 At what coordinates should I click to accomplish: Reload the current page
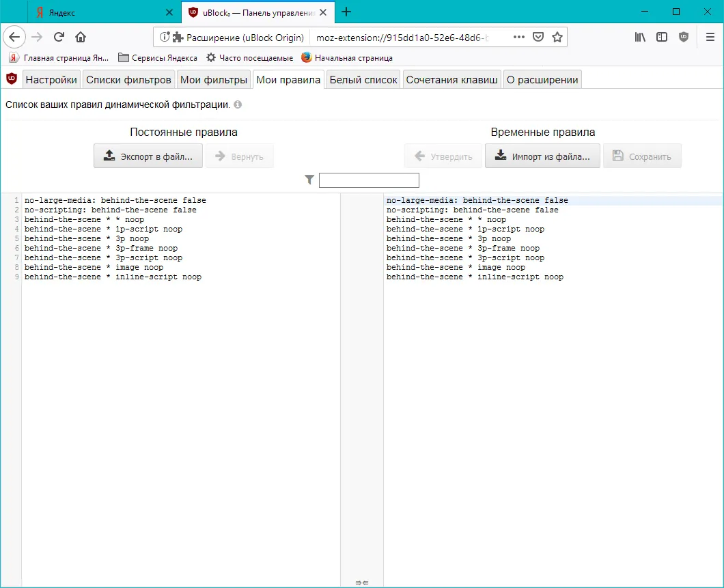(59, 37)
